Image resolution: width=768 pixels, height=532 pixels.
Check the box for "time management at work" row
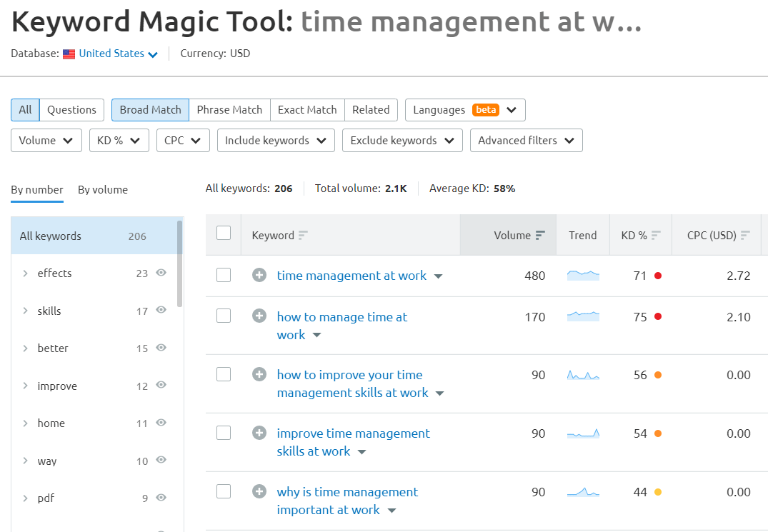click(x=224, y=275)
